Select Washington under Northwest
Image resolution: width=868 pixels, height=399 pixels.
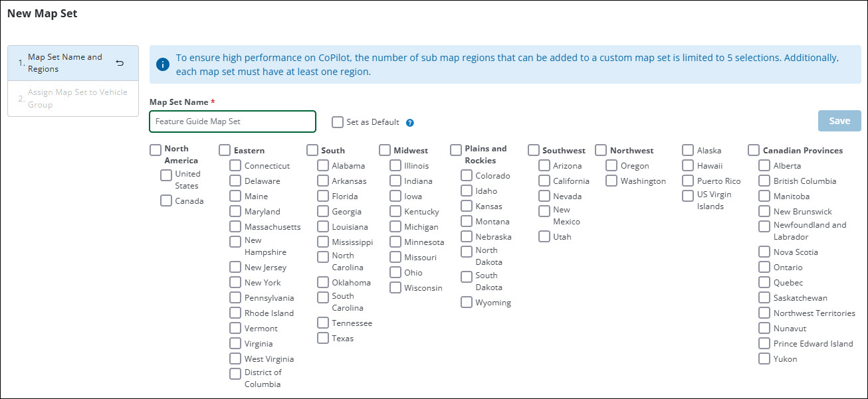coord(611,181)
